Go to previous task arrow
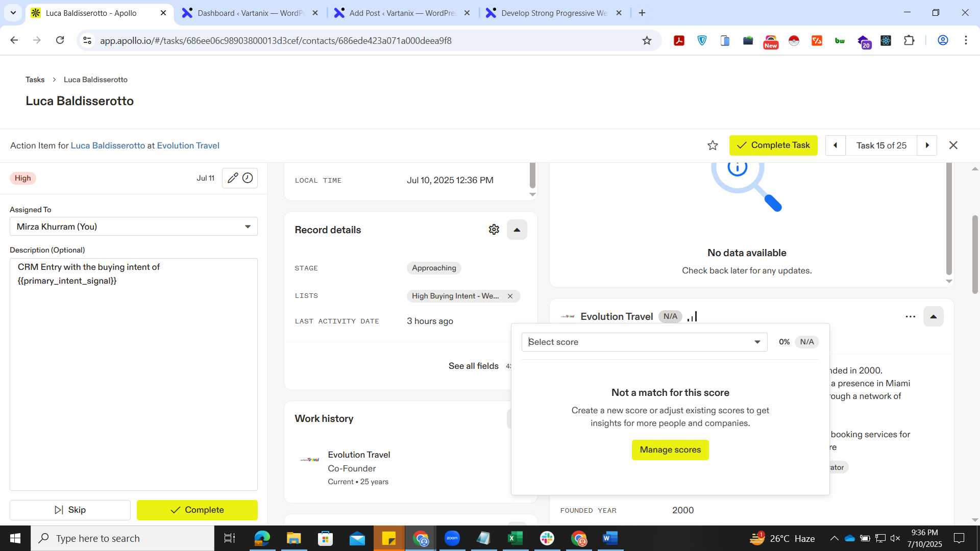Viewport: 980px width, 551px height. [836, 145]
